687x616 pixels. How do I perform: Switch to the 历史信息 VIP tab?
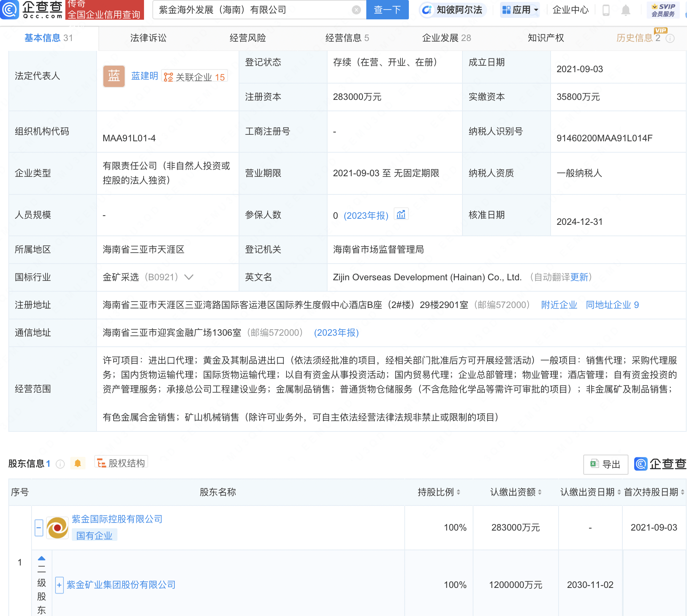(638, 38)
